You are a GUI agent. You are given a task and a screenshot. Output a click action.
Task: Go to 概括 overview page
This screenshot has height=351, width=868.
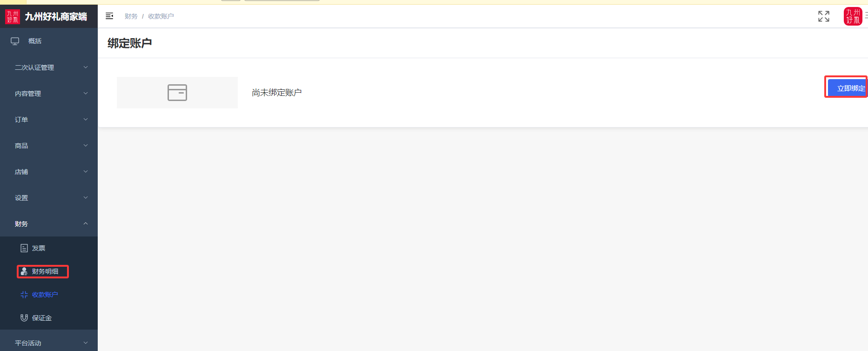coord(34,41)
